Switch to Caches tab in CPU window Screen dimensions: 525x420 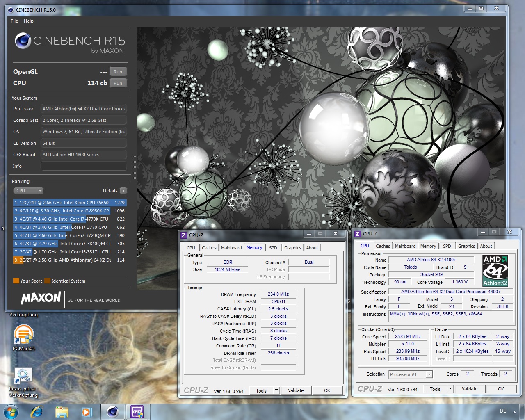pos(383,246)
